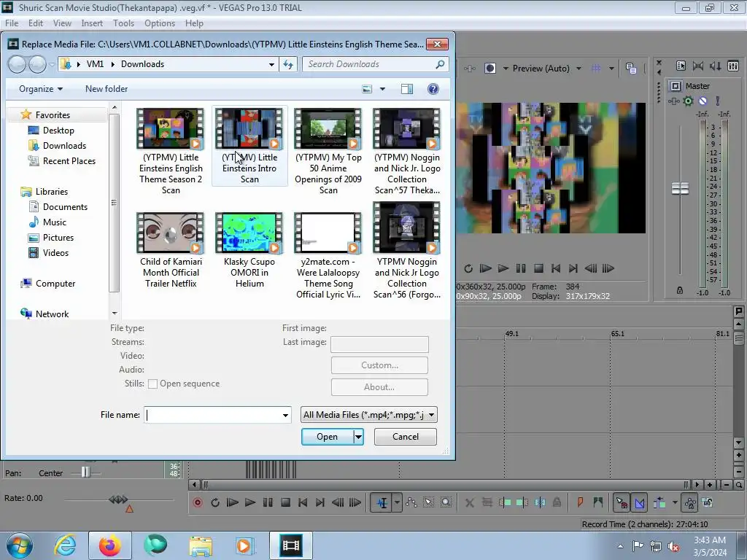Open the Options menu

(x=160, y=23)
